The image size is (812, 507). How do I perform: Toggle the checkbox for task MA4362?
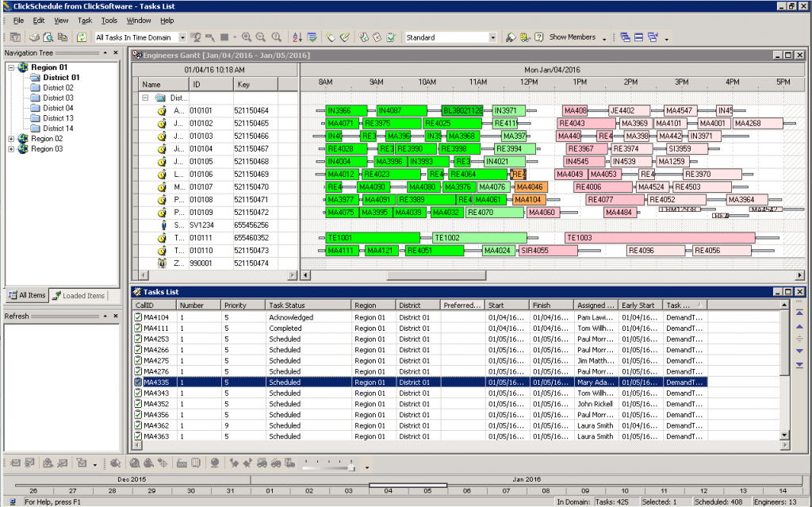(138, 425)
